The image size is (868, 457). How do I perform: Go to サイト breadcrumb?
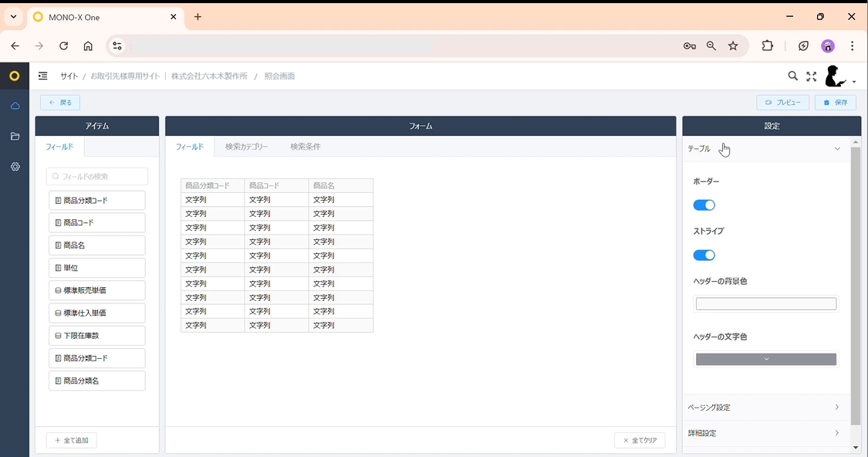point(69,76)
